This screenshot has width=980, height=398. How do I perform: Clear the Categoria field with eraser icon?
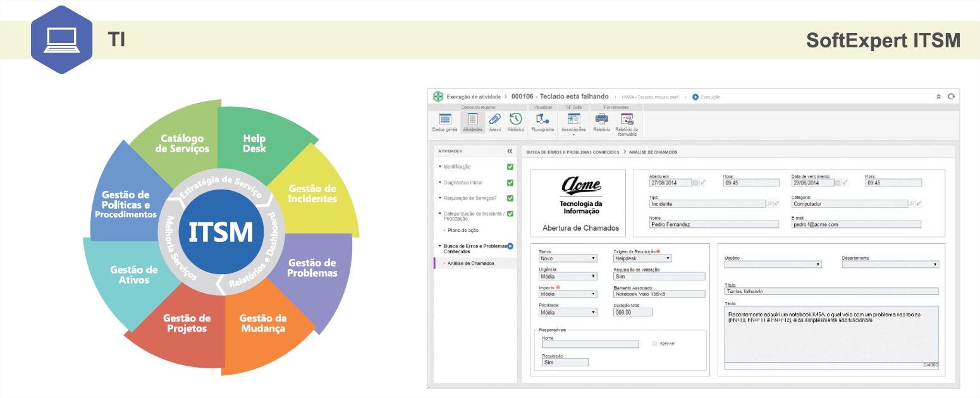[919, 204]
